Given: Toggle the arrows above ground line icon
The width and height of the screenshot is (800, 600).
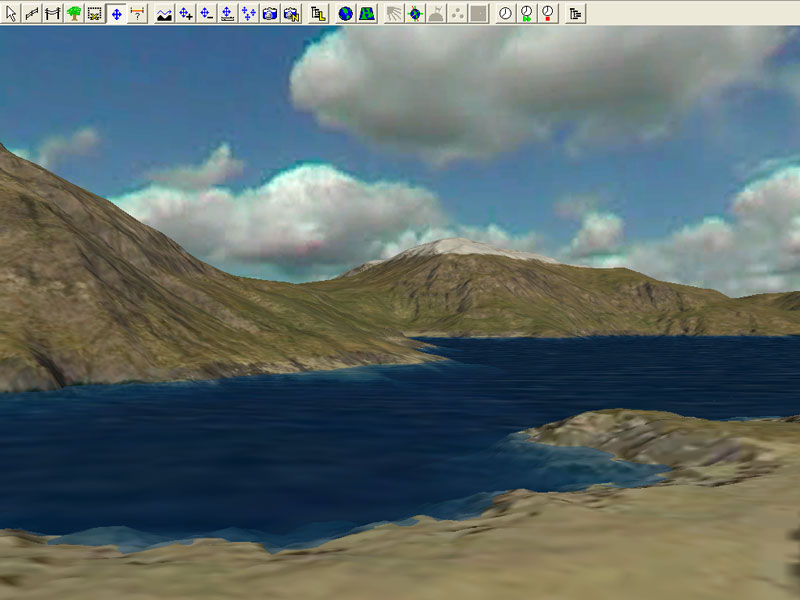Looking at the screenshot, I should (x=227, y=13).
